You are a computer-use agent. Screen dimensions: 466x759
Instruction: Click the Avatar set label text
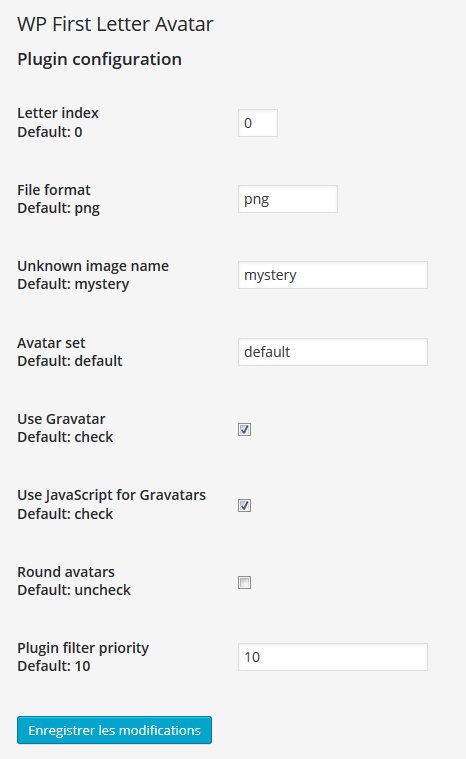point(51,343)
